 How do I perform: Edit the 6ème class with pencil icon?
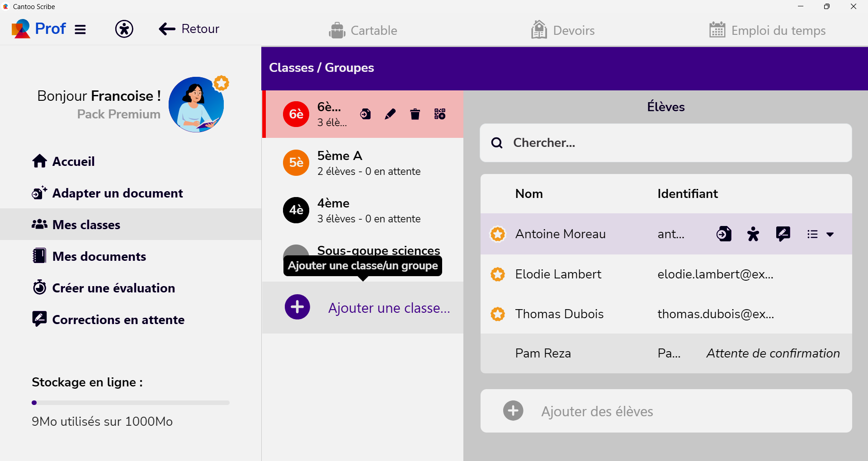point(390,114)
